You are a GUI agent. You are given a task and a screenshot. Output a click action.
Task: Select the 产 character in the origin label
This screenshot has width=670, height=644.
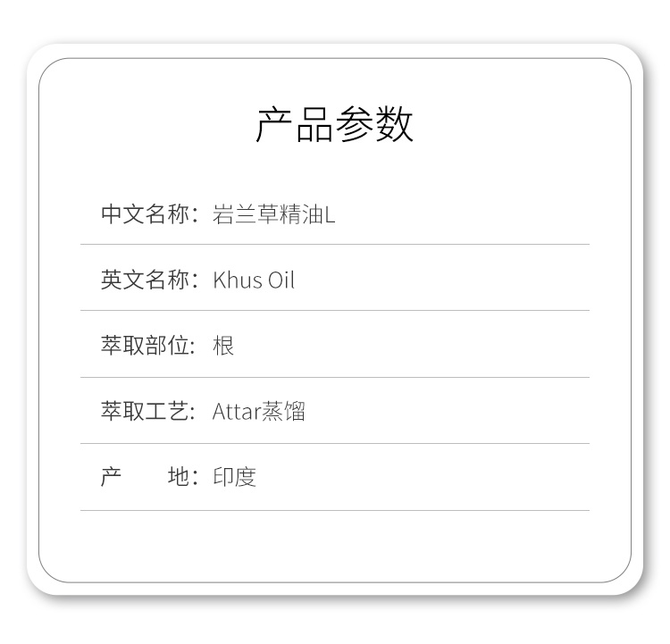click(111, 477)
